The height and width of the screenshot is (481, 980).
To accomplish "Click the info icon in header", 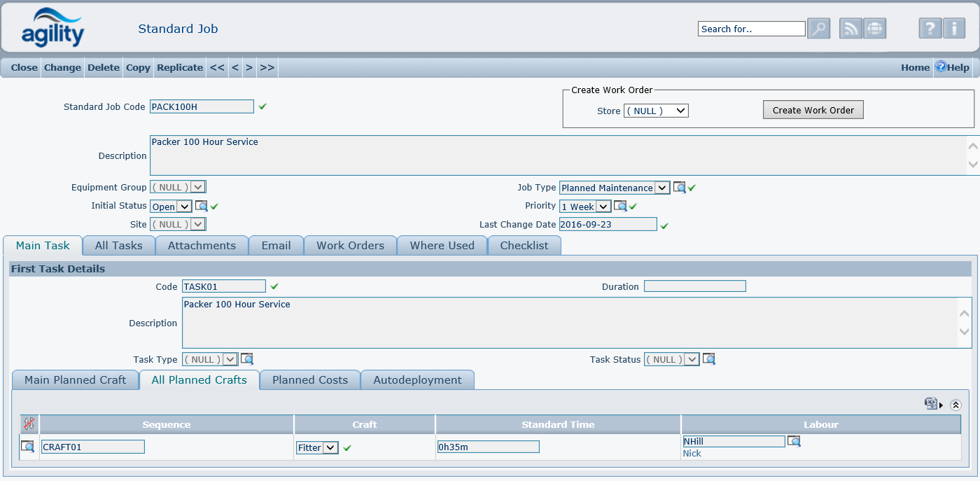I will 954,29.
